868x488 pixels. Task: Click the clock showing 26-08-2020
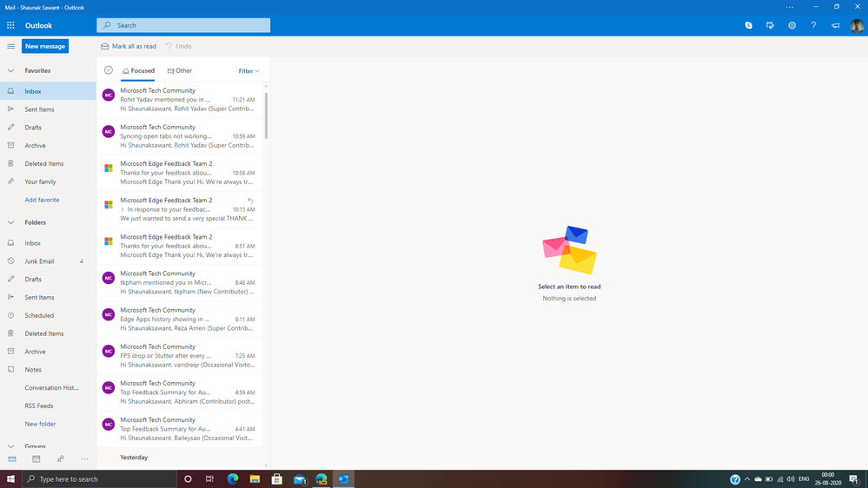click(x=827, y=479)
